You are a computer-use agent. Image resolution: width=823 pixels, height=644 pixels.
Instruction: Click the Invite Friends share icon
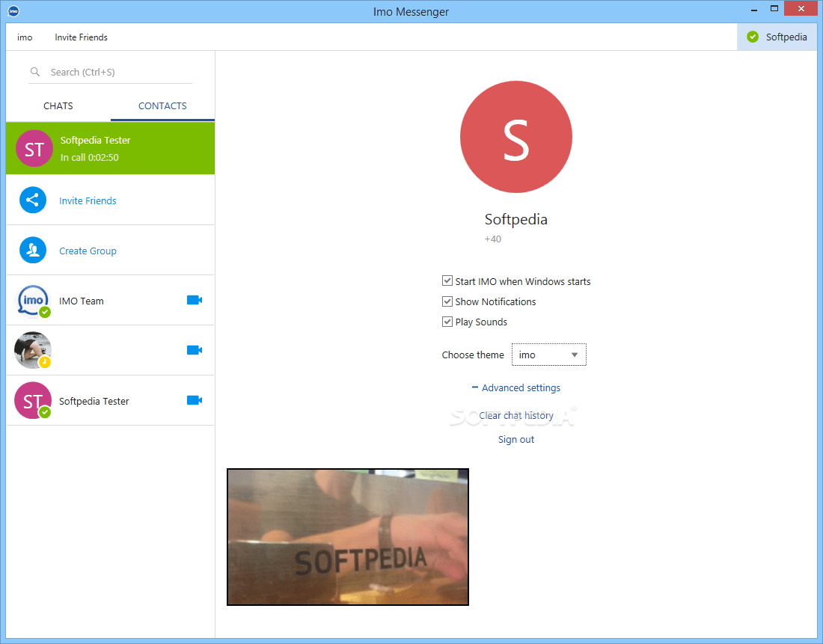[32, 200]
